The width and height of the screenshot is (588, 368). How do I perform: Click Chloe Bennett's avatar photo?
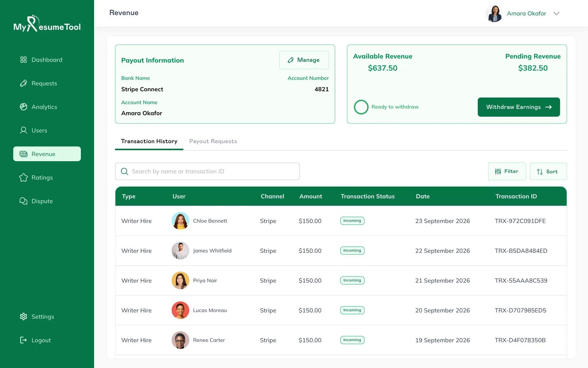[180, 221]
